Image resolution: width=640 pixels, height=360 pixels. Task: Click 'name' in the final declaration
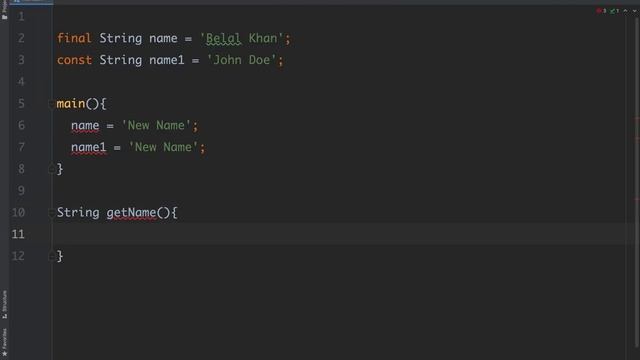coord(163,38)
